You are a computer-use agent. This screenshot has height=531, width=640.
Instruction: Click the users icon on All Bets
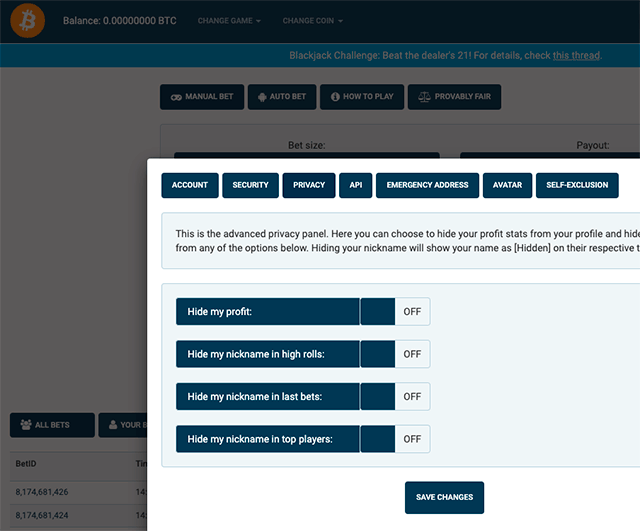(x=24, y=425)
